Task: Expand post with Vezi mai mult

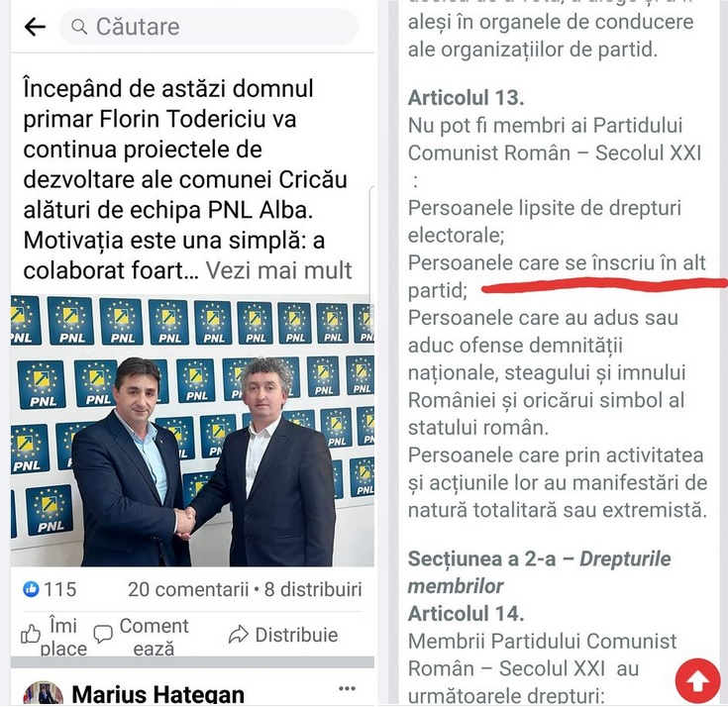Action: coord(278,270)
